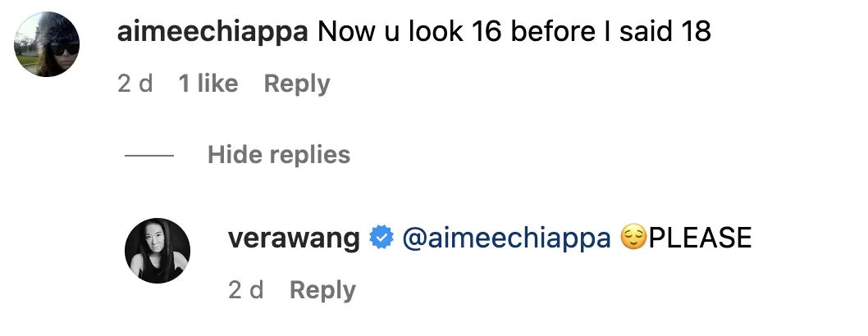Image resolution: width=868 pixels, height=336 pixels.
Task: Open aimeechiappa's profile picture
Action: coord(48,46)
